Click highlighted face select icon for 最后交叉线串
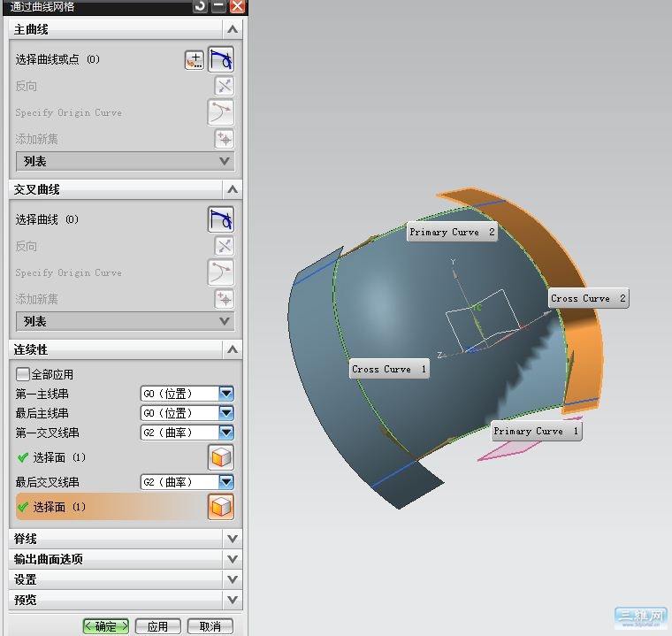The height and width of the screenshot is (636, 672). (x=221, y=507)
